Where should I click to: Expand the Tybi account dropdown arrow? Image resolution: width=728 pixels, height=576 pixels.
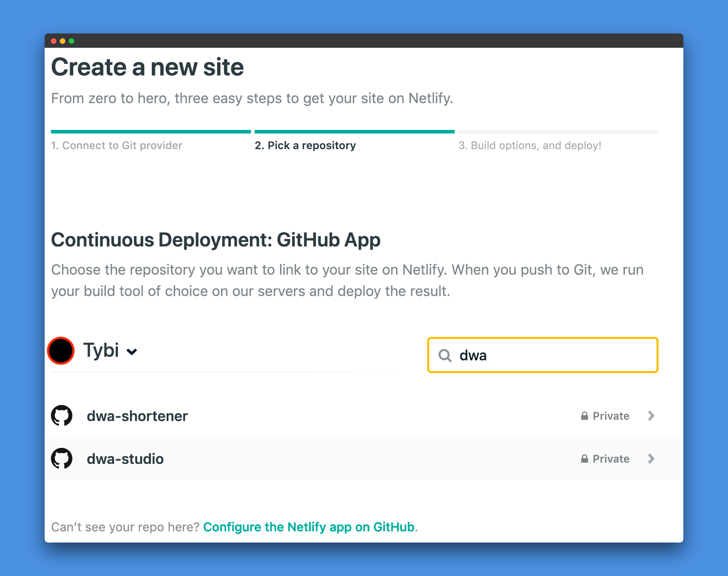(x=132, y=352)
